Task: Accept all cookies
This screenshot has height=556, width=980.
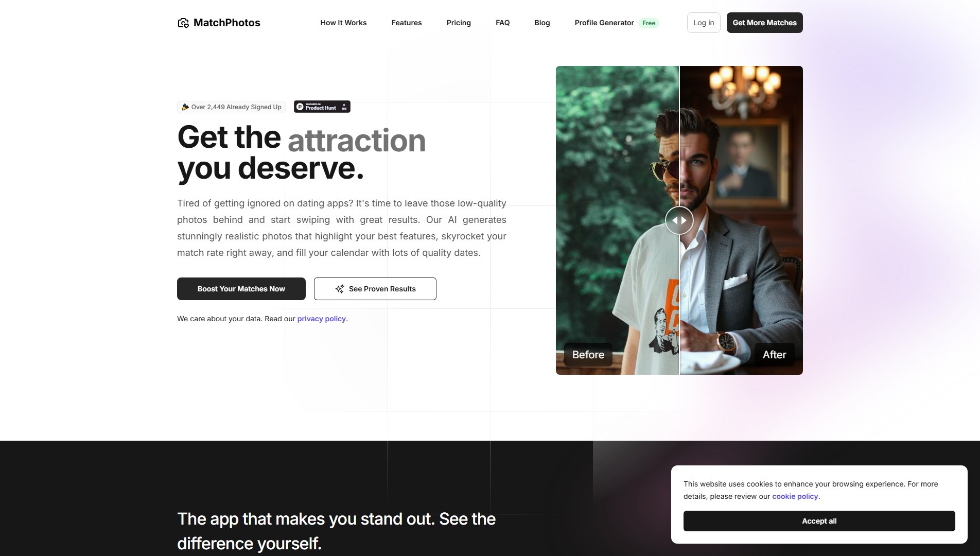Action: (x=819, y=521)
